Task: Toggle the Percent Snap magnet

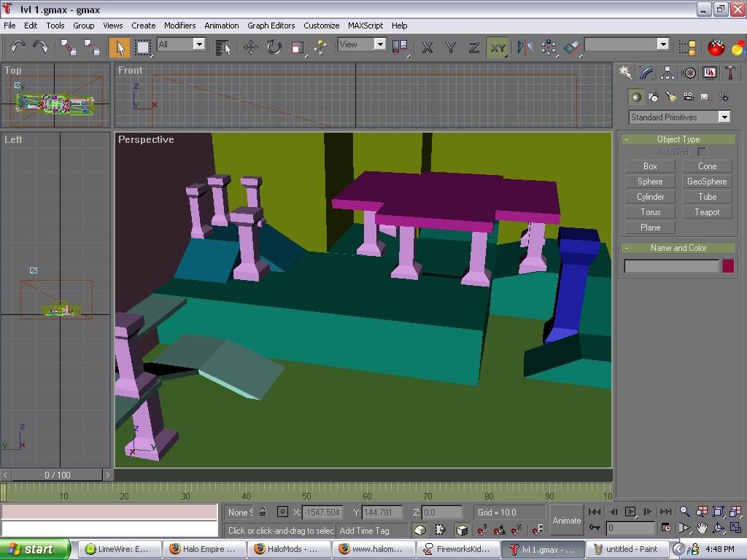Action: coord(517,529)
